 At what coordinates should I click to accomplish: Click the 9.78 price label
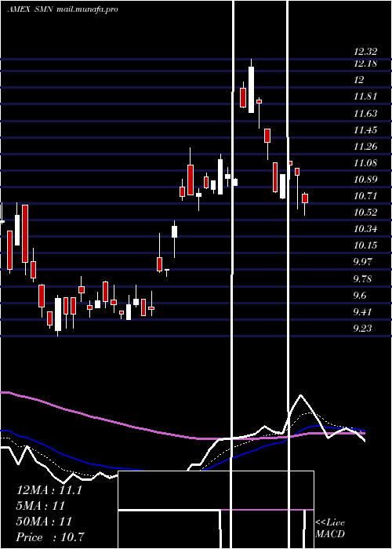click(362, 279)
